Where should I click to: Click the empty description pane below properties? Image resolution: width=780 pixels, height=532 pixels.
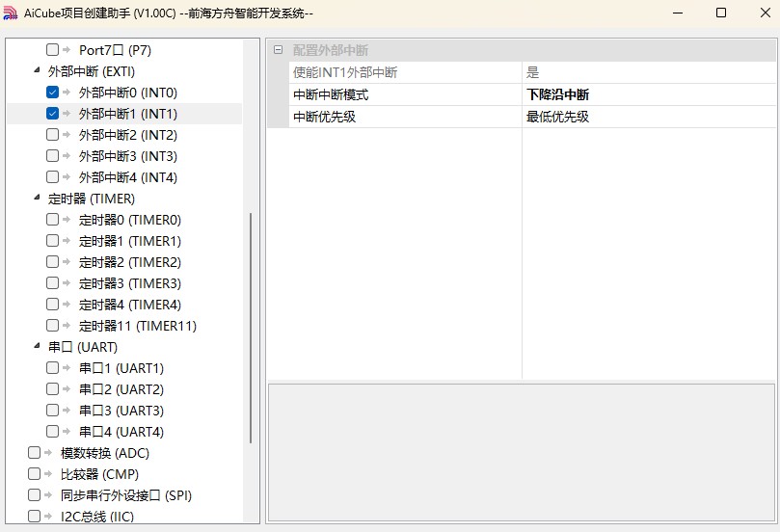point(522,452)
